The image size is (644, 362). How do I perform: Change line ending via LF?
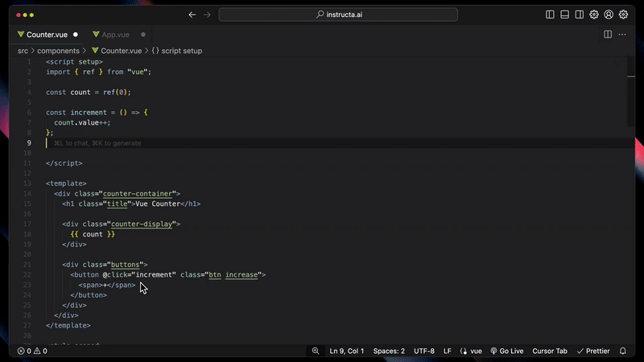pos(448,351)
